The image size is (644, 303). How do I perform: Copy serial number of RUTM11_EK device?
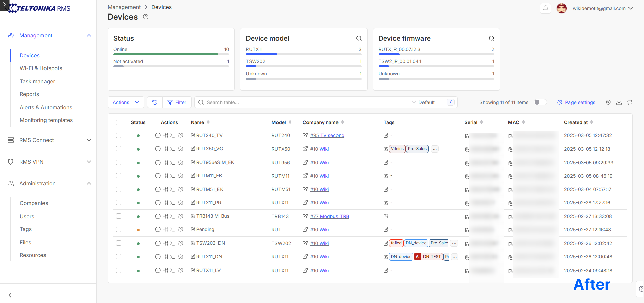(x=467, y=176)
